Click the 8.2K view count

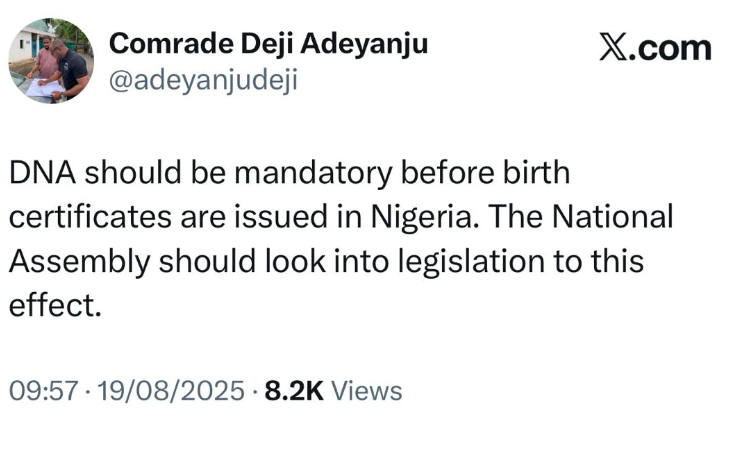coord(292,390)
